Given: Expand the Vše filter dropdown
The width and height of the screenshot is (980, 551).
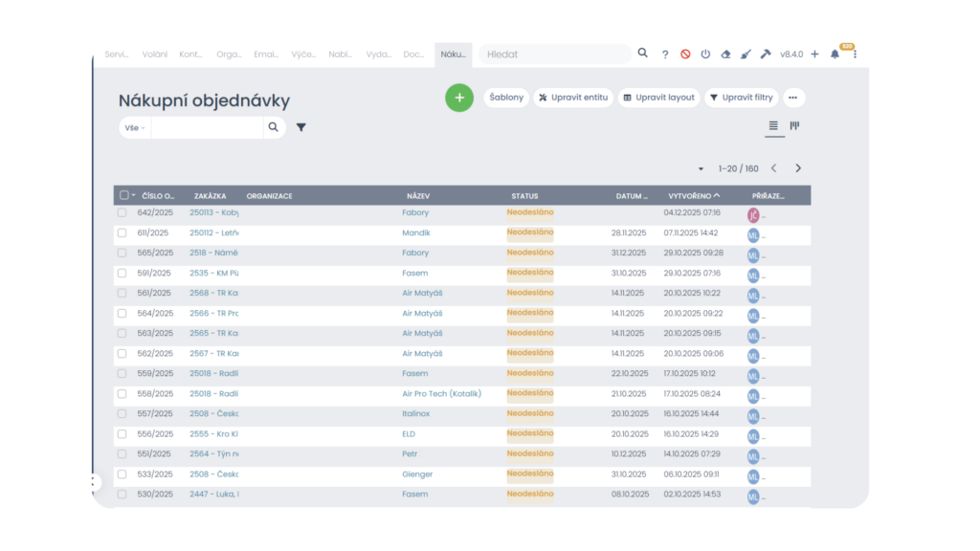Looking at the screenshot, I should 135,127.
